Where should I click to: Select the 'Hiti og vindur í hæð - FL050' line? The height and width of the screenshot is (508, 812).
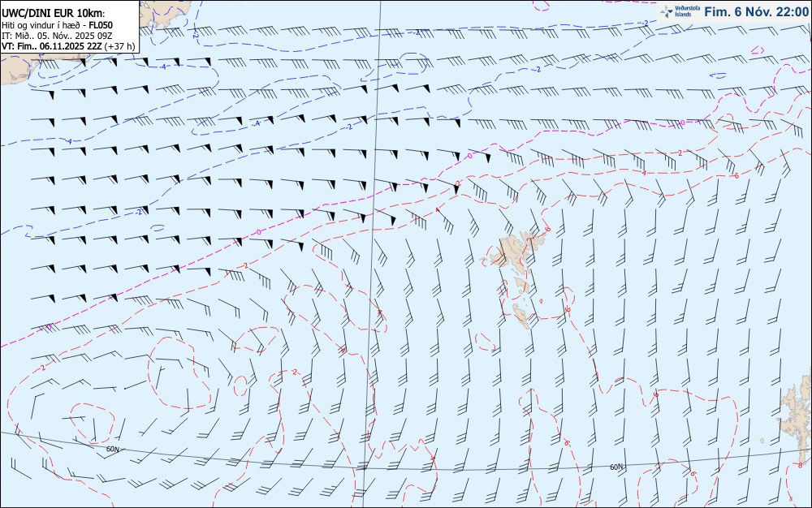(57, 25)
